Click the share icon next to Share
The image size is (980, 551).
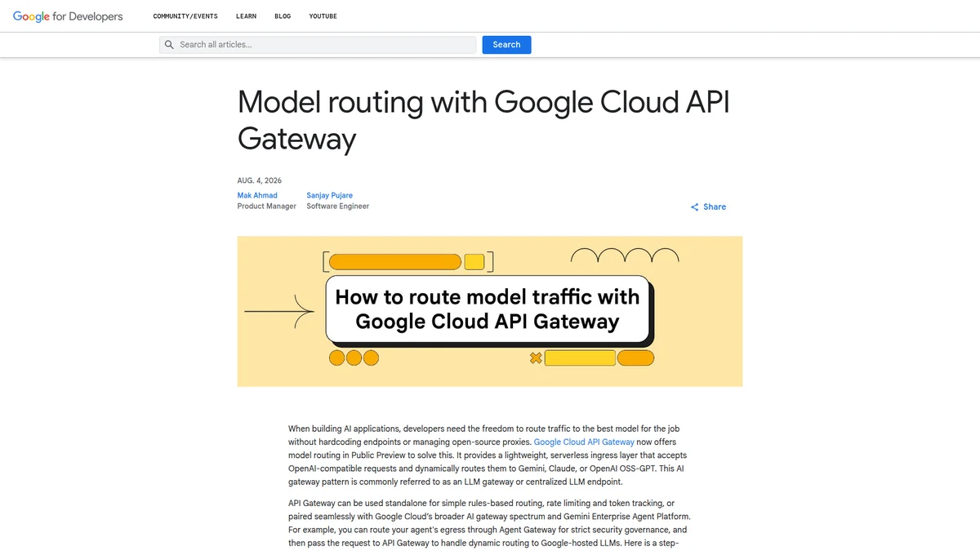pyautogui.click(x=694, y=207)
